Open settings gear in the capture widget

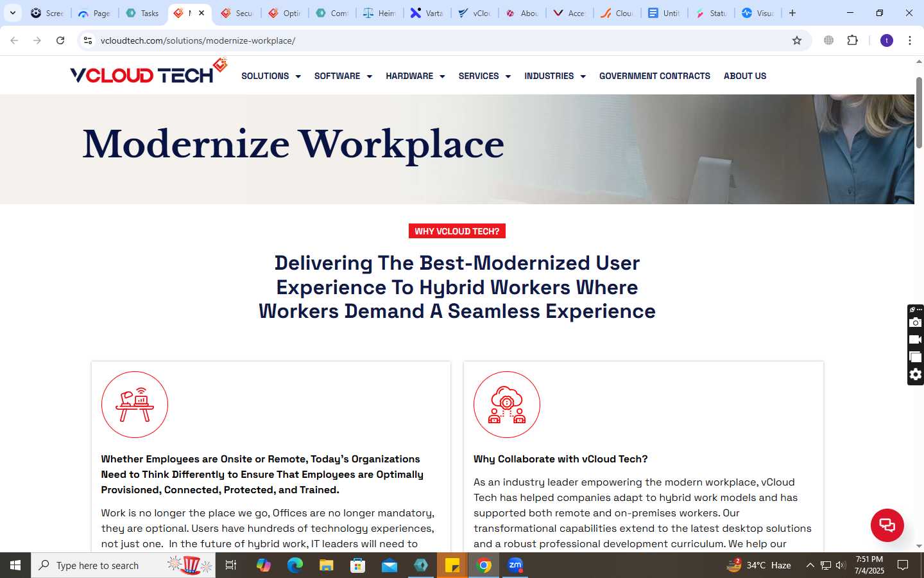pyautogui.click(x=916, y=374)
